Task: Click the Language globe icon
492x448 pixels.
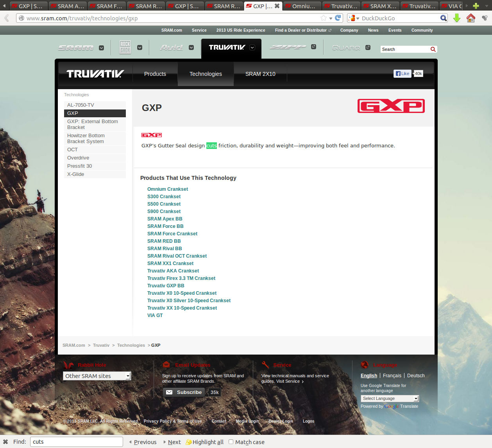Action: point(365,365)
